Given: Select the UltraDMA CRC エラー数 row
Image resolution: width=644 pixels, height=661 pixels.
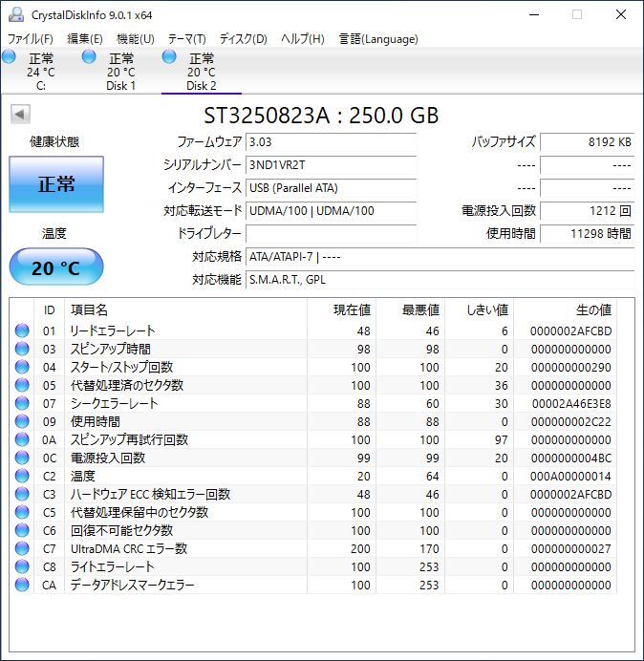Looking at the screenshot, I should [x=314, y=548].
